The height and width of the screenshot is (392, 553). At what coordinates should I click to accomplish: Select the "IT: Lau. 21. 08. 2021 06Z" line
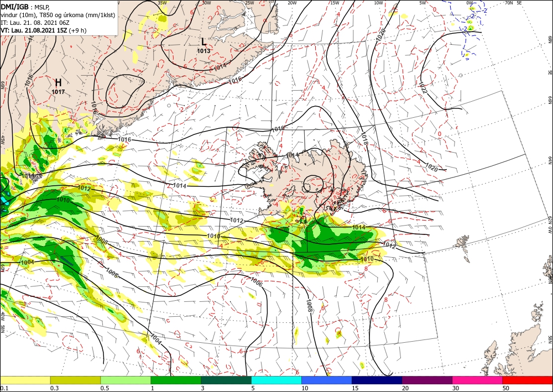point(35,23)
